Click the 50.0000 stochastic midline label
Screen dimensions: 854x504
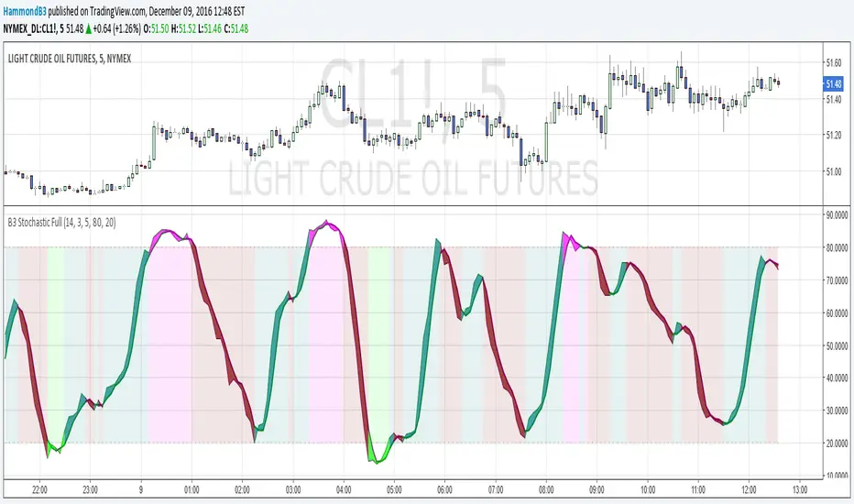[x=832, y=345]
